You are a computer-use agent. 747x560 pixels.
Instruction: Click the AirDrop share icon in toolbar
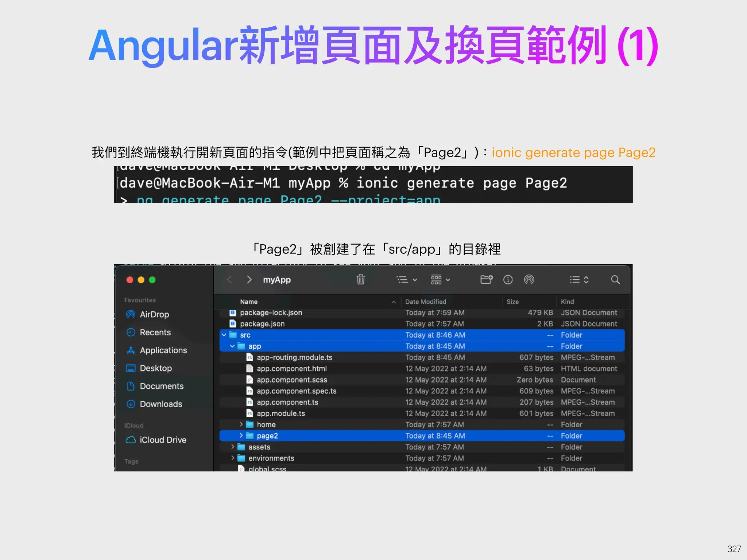click(x=529, y=280)
